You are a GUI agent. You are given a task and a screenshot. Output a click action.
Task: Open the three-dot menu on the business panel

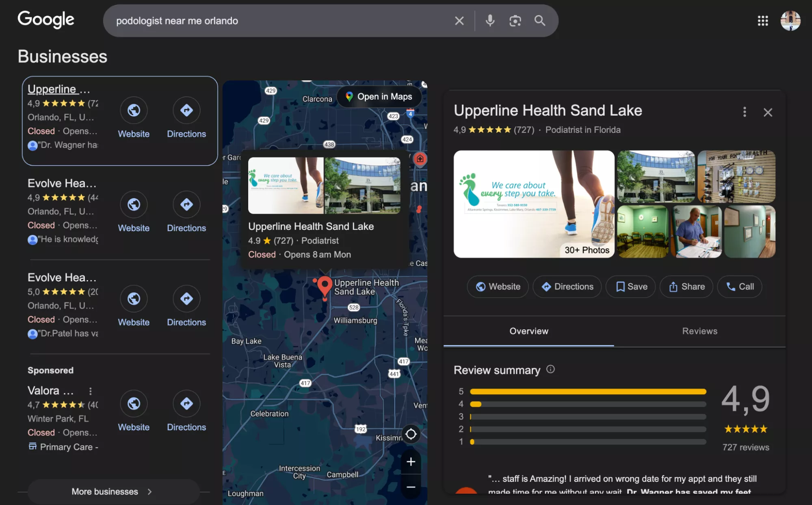tap(745, 112)
